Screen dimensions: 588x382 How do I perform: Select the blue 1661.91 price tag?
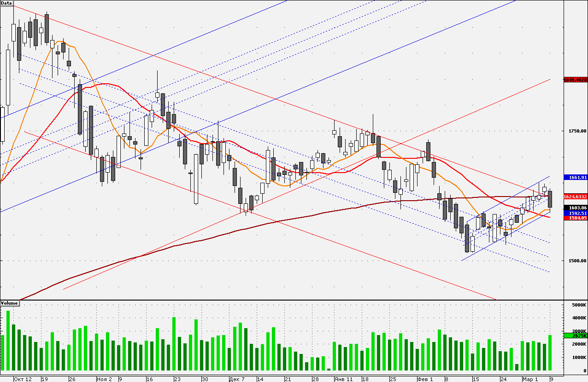pos(576,177)
